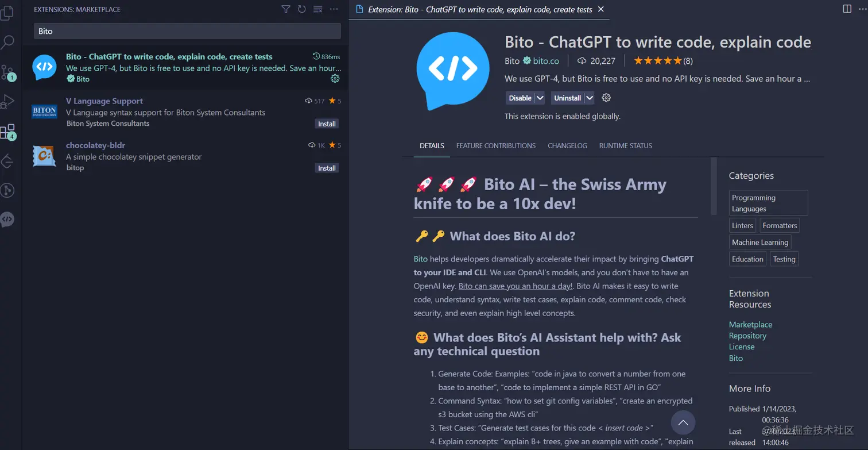Click the five-star rating for Bito
This screenshot has height=450, width=868.
[658, 60]
